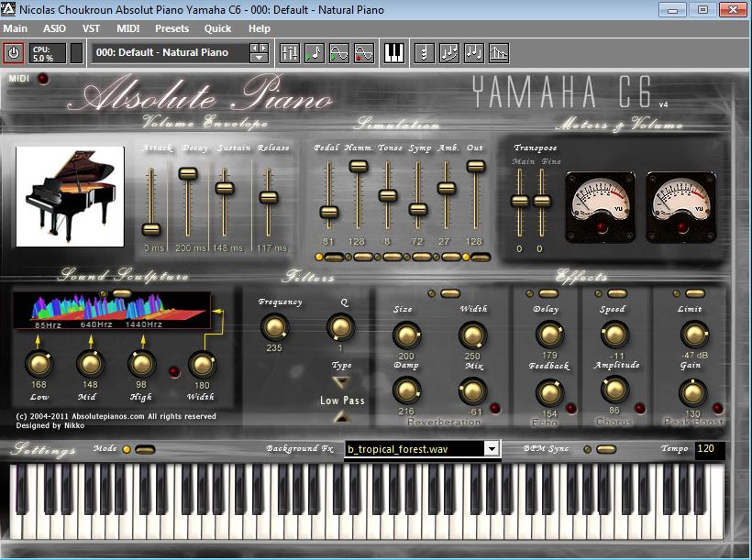Click filter Type up arrow below Low Pass
Viewport: 752px width, 560px height.
[x=341, y=418]
